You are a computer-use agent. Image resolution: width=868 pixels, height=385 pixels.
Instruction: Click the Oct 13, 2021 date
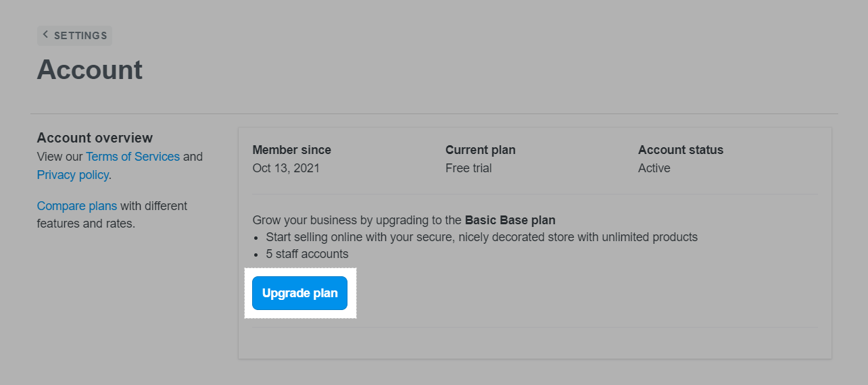[x=286, y=168]
